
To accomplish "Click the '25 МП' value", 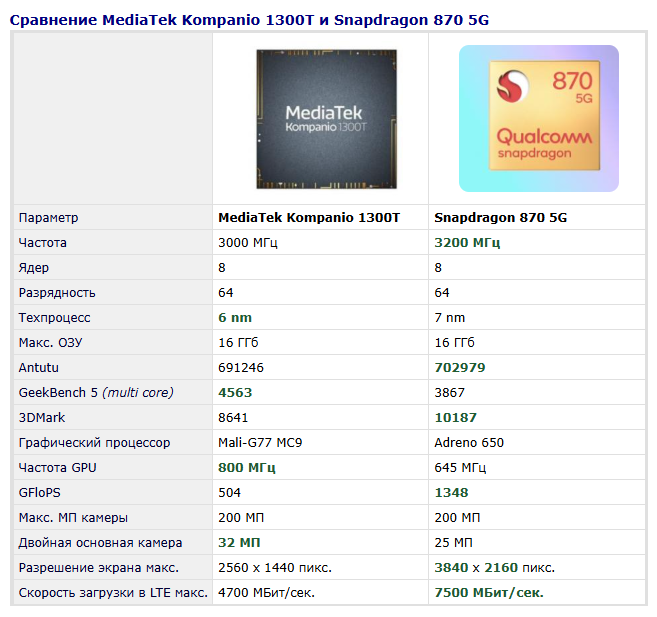I will click(x=453, y=542).
